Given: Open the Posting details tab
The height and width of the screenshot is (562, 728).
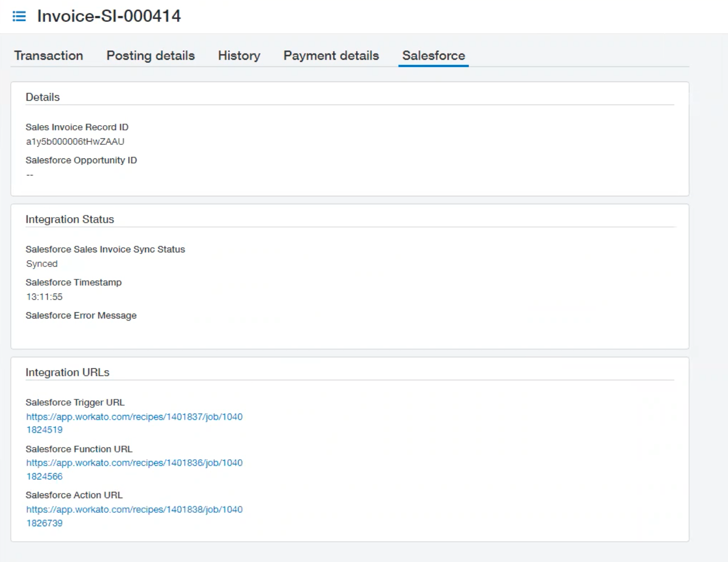Looking at the screenshot, I should [150, 55].
